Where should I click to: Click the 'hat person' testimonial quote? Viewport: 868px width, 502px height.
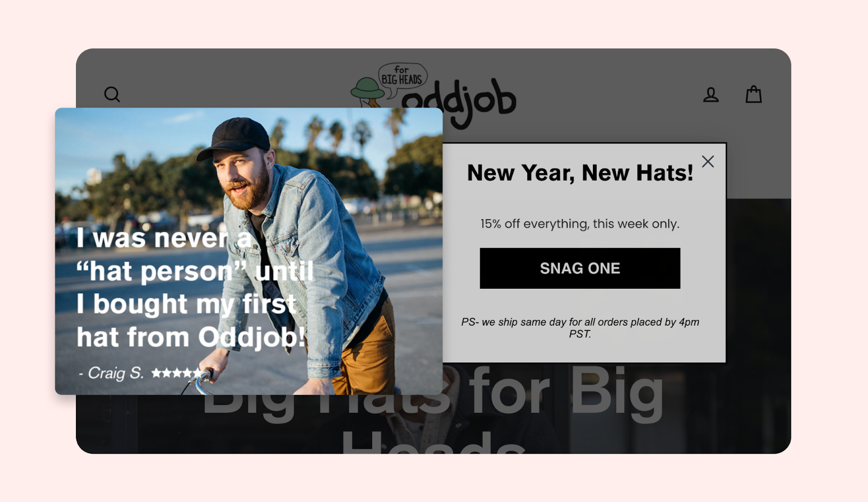(x=195, y=288)
